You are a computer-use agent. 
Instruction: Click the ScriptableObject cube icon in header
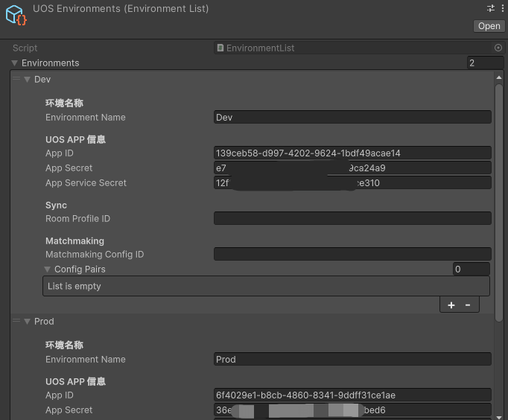[x=16, y=15]
